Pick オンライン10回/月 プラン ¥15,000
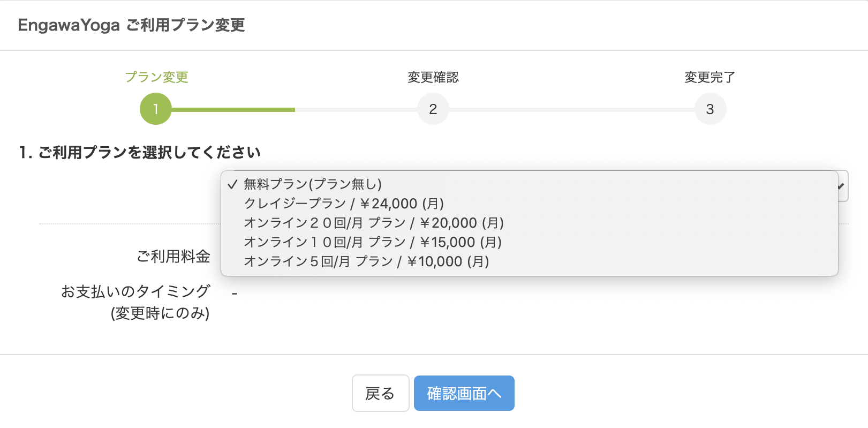This screenshot has height=428, width=868. [x=373, y=242]
